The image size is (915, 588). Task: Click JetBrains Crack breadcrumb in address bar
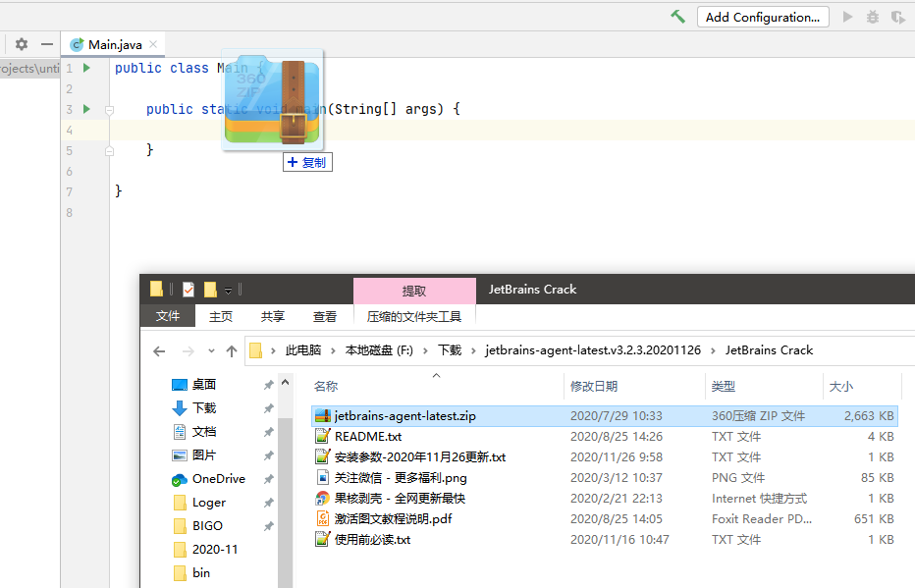tap(769, 350)
